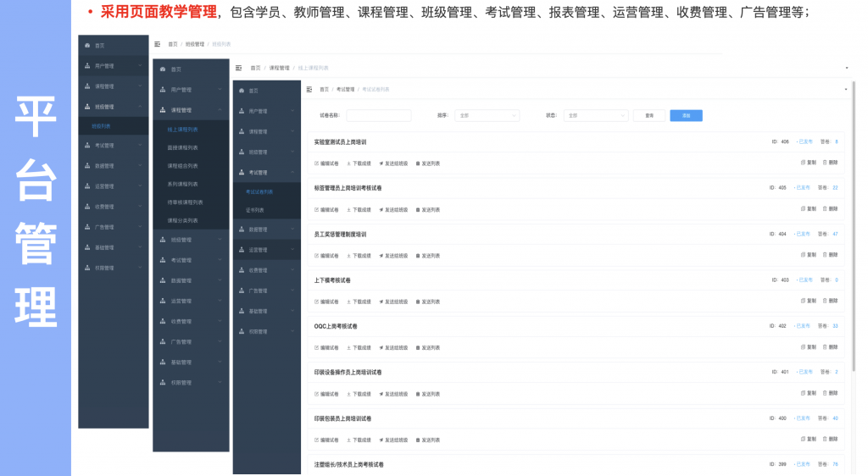
Task: Collapse 课程管理 chevron in the middle sidebar
Action: click(x=220, y=110)
